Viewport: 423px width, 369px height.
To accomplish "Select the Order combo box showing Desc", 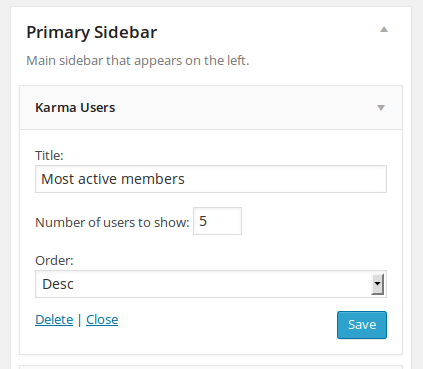I will click(x=211, y=284).
